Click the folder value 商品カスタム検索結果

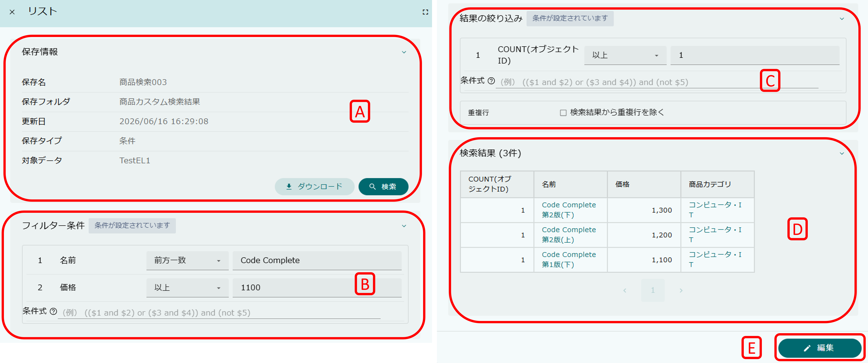point(160,102)
